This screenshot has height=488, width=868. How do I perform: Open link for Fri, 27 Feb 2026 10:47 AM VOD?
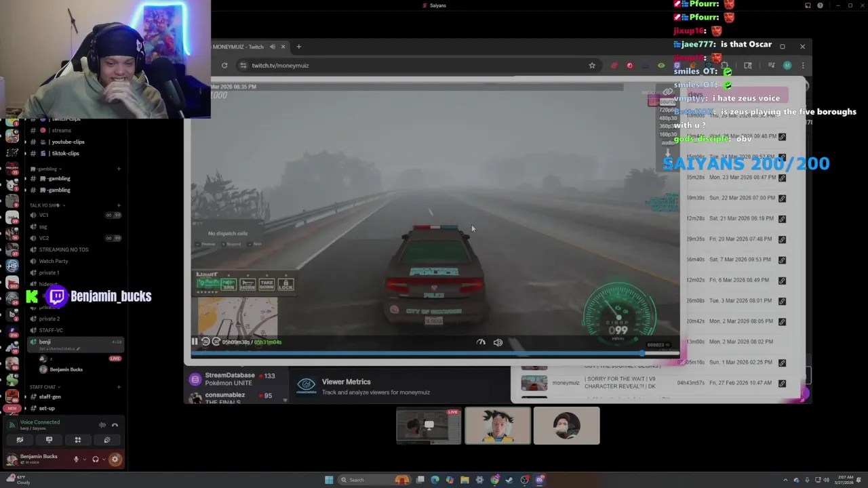click(782, 383)
